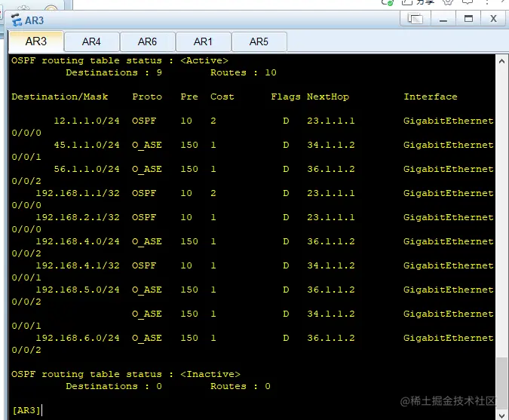The width and height of the screenshot is (509, 420).
Task: Click the 56.1.1.0/24 destination entry
Action: coord(87,169)
